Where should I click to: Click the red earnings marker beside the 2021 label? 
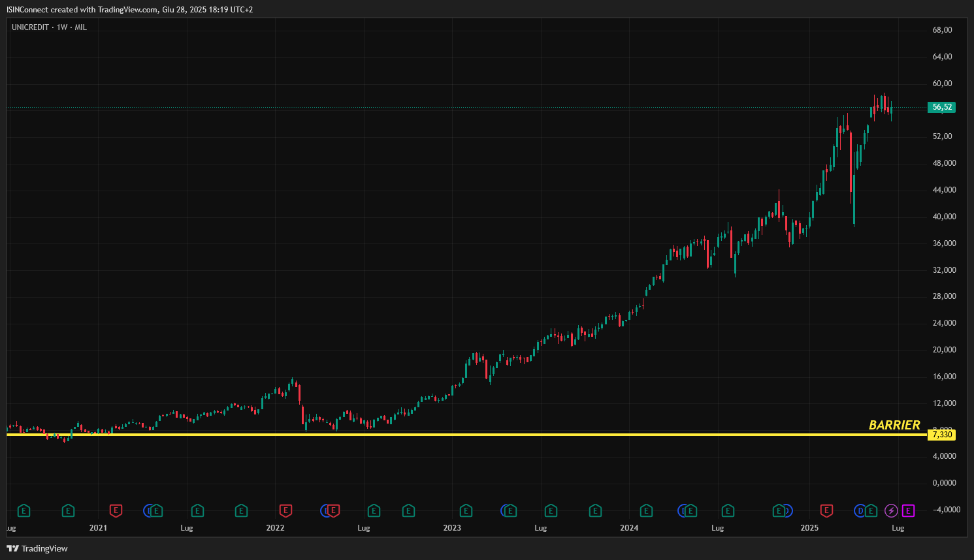pyautogui.click(x=116, y=510)
